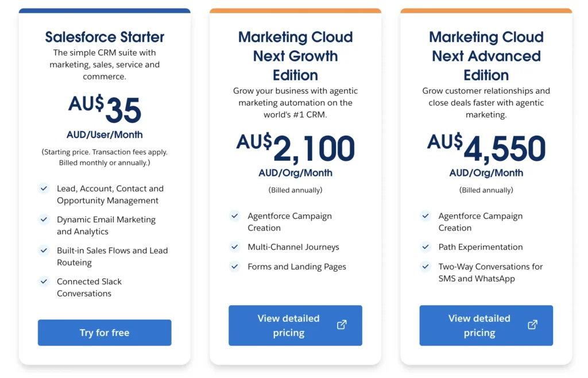
Task: Click checkmark beside Path Experimentation
Action: 425,247
